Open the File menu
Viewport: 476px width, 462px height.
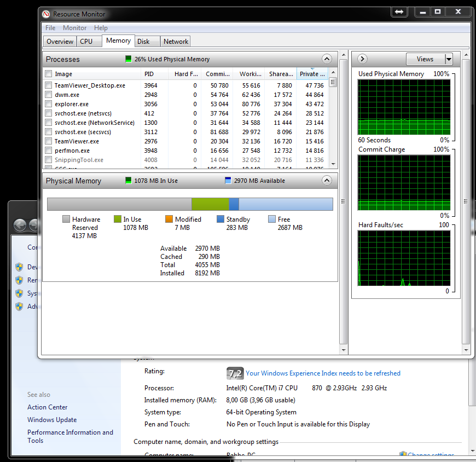click(50, 27)
